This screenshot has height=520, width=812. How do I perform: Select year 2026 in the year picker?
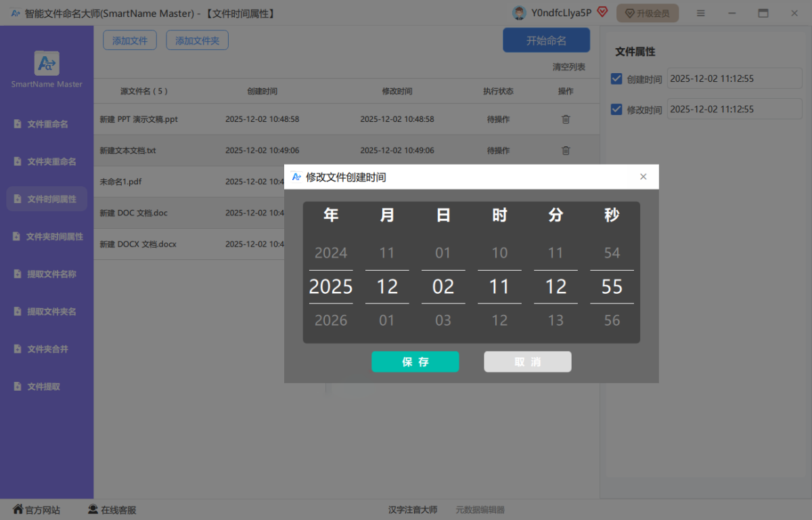[x=331, y=320]
